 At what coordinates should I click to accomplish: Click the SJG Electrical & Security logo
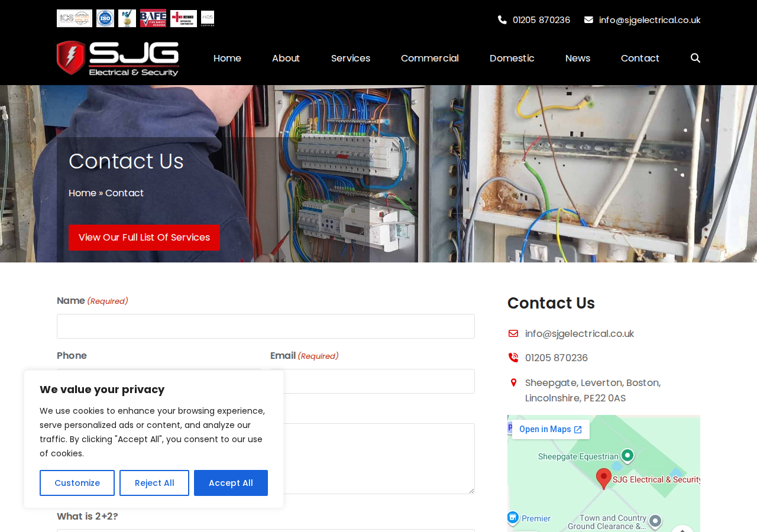point(118,59)
